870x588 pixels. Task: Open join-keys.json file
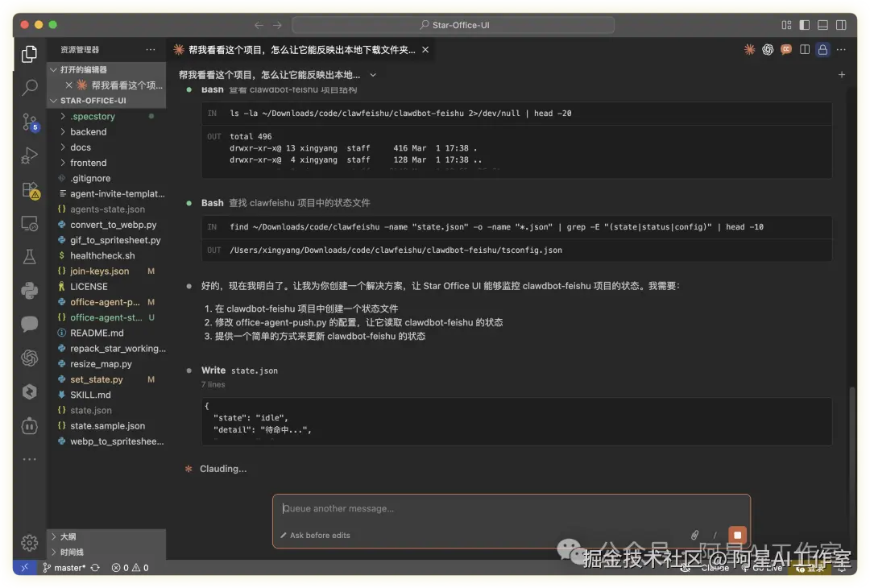click(106, 271)
